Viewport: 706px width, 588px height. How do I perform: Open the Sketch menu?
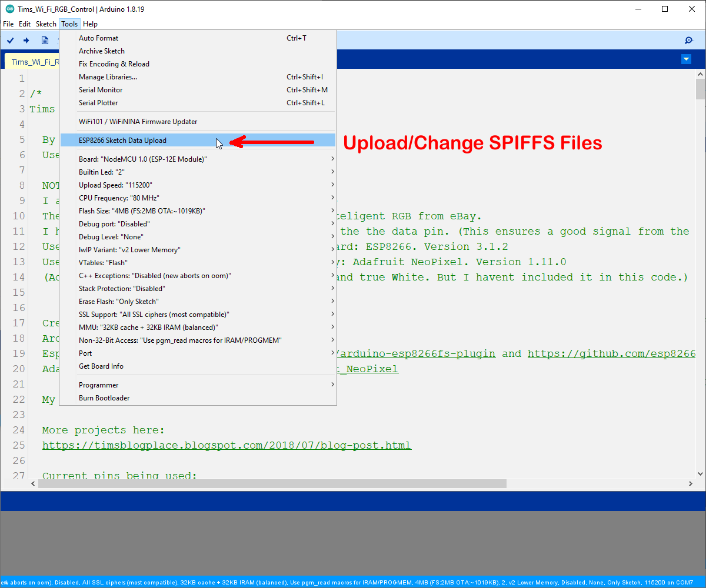pyautogui.click(x=46, y=24)
